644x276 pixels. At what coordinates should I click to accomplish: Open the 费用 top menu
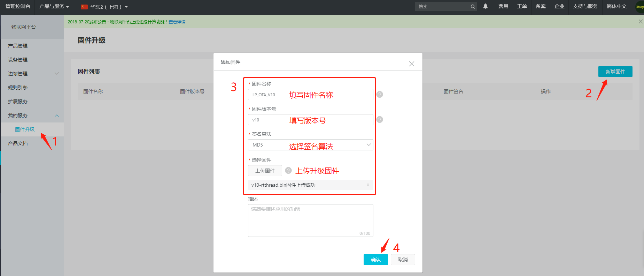point(503,7)
